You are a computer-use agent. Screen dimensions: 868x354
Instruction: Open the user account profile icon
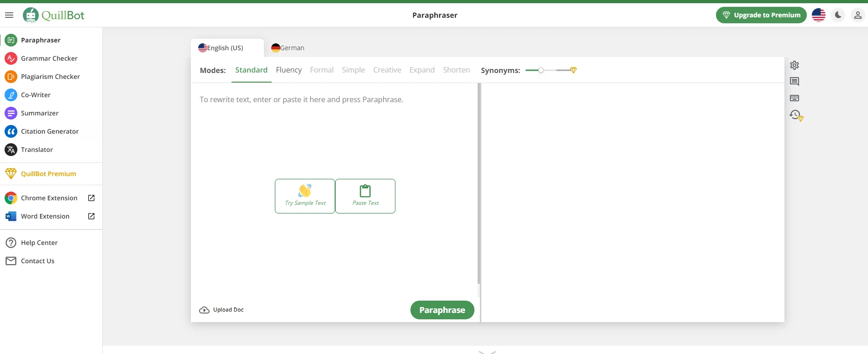pos(858,15)
